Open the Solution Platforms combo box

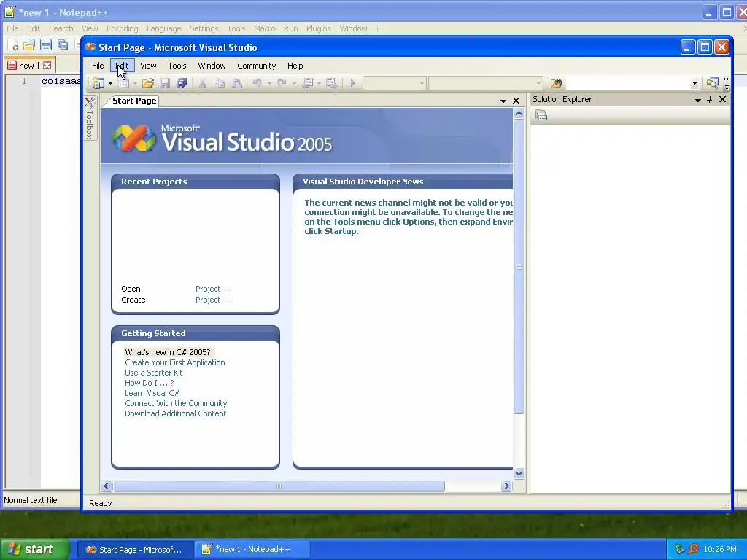tap(485, 83)
